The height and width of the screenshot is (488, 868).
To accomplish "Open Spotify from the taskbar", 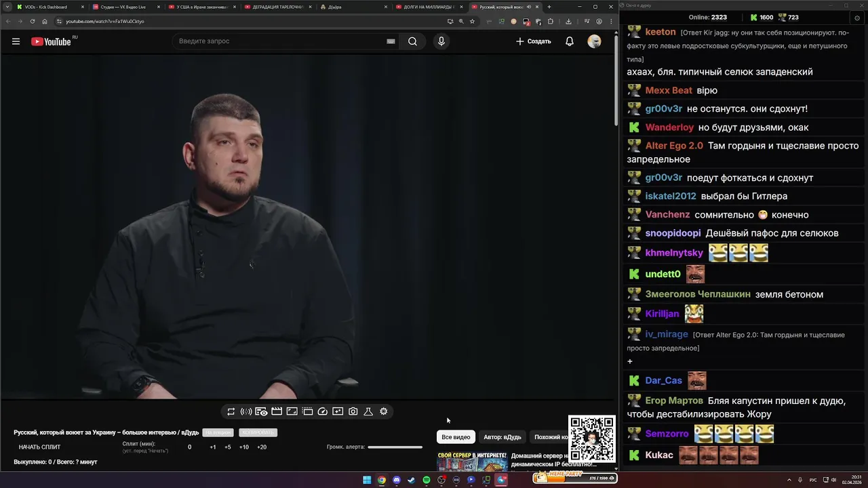I will 427,480.
